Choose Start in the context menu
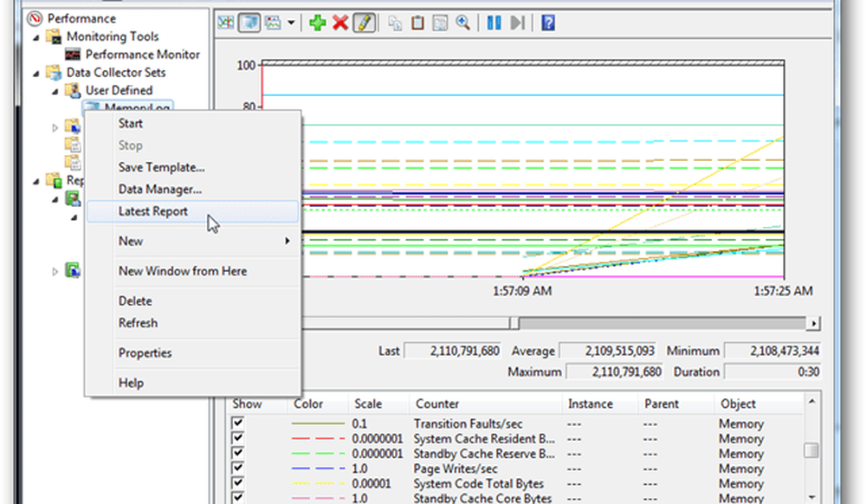 pos(131,124)
